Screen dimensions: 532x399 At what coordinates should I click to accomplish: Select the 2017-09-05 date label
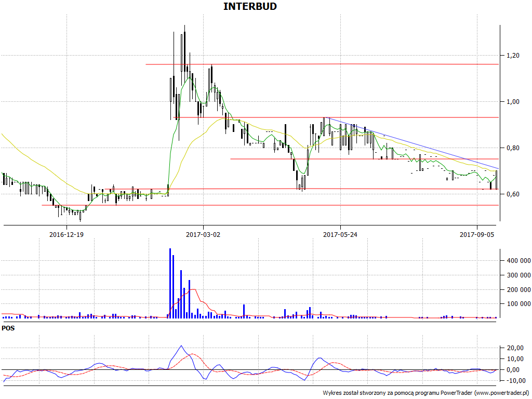(x=477, y=234)
